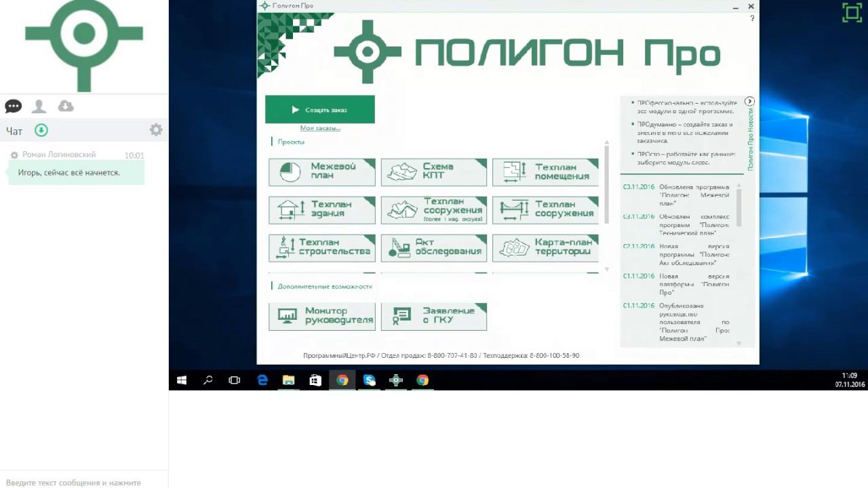Open chat settings gear icon
This screenshot has height=488, width=868.
tap(156, 129)
